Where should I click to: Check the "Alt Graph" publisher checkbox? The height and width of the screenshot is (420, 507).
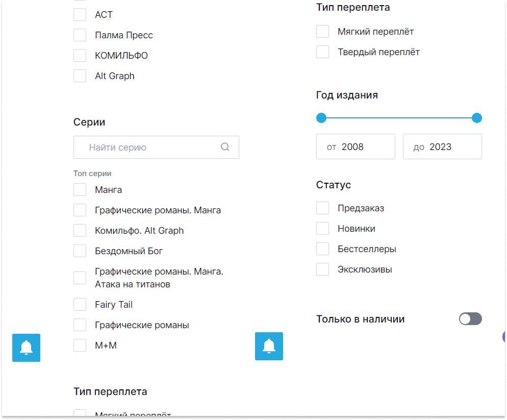click(80, 76)
